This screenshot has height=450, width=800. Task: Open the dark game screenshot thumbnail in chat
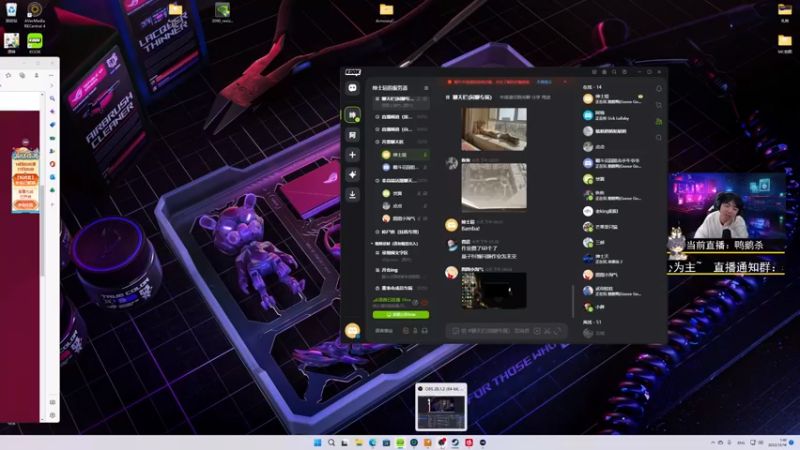494,290
